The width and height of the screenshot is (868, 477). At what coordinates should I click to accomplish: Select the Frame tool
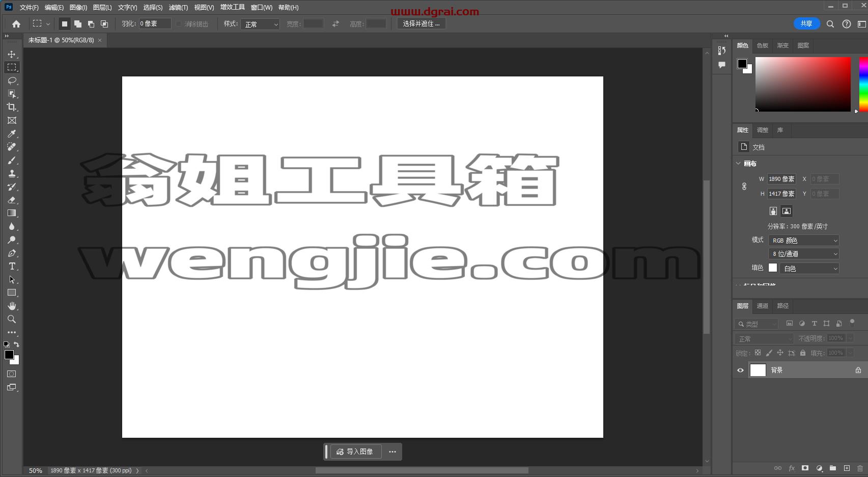[12, 120]
